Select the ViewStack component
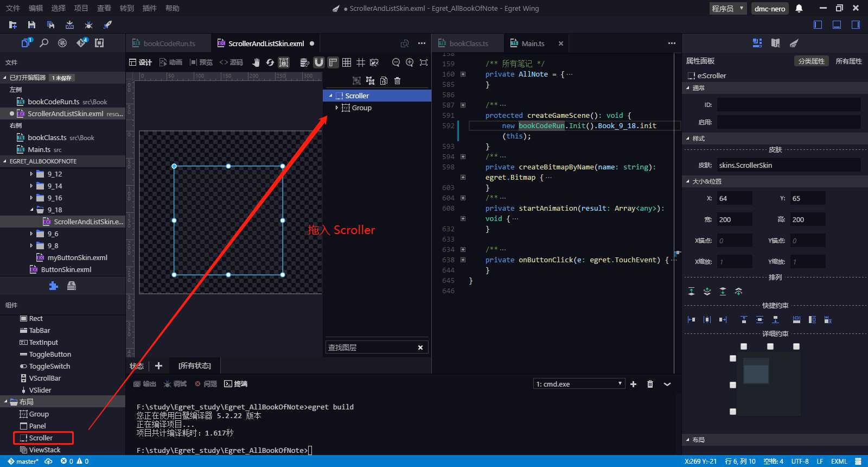The image size is (868, 467). pos(44,450)
